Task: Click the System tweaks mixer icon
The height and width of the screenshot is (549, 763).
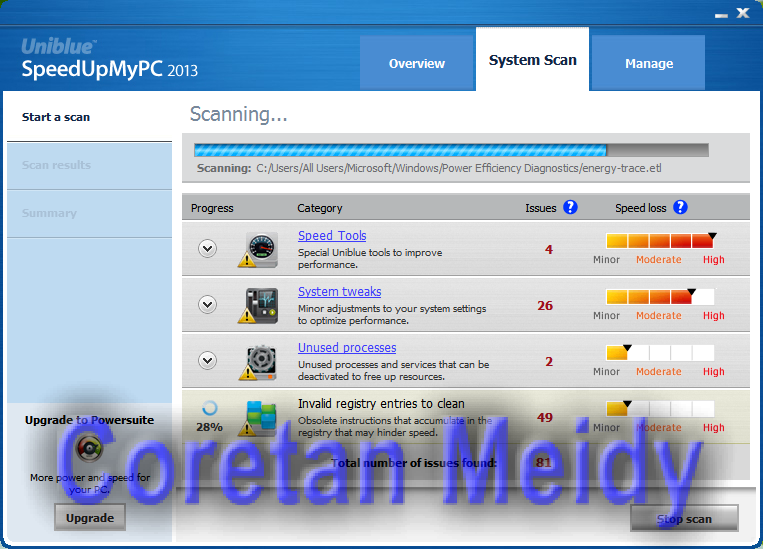Action: 258,305
